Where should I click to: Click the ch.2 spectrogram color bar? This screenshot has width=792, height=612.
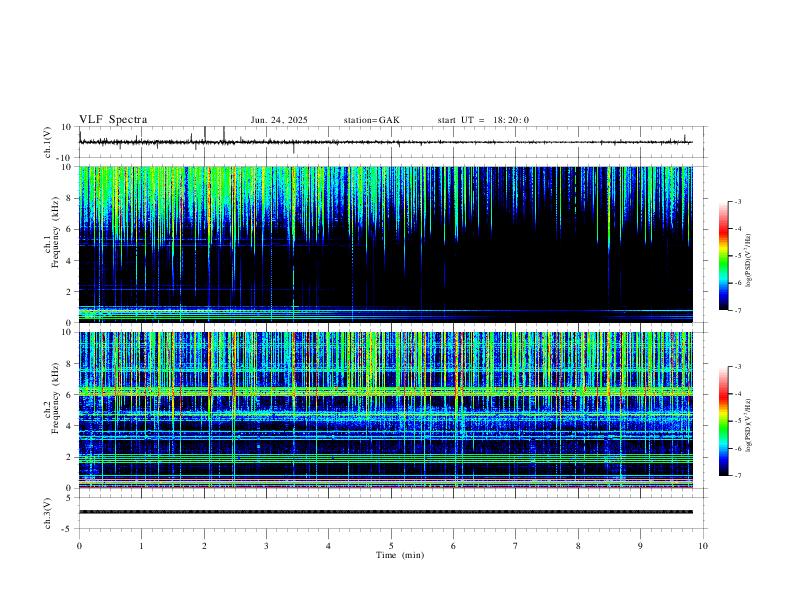724,421
